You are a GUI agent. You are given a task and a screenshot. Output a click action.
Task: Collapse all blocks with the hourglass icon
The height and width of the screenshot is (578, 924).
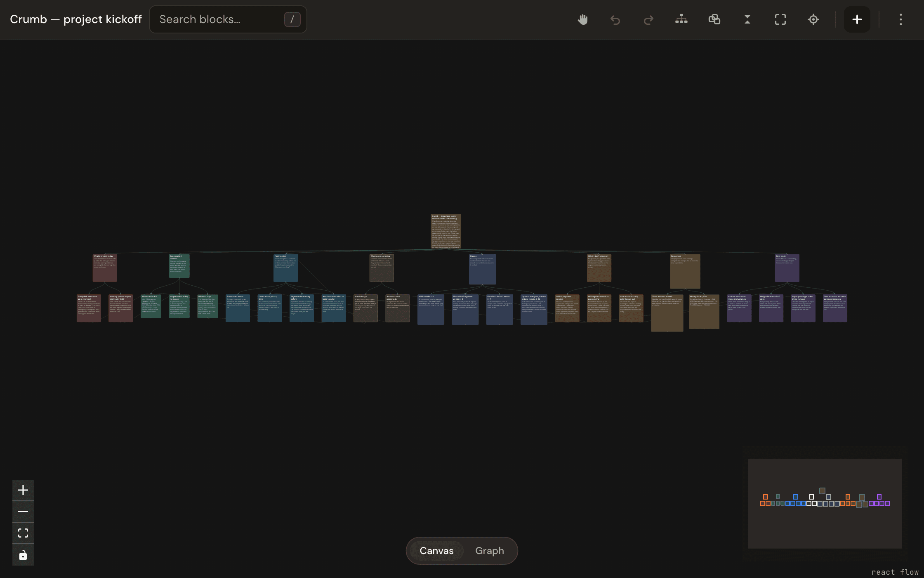747,19
